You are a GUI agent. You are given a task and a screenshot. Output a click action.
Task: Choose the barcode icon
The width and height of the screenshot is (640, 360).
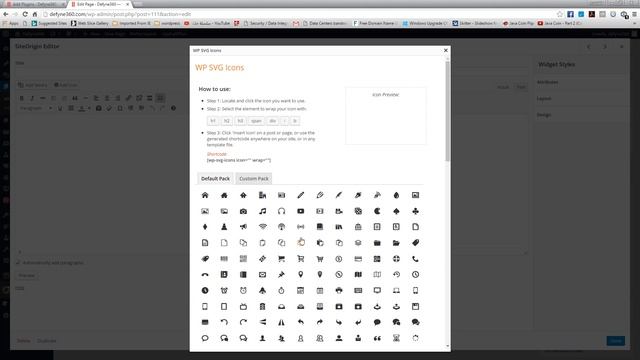pyautogui.click(x=224, y=259)
